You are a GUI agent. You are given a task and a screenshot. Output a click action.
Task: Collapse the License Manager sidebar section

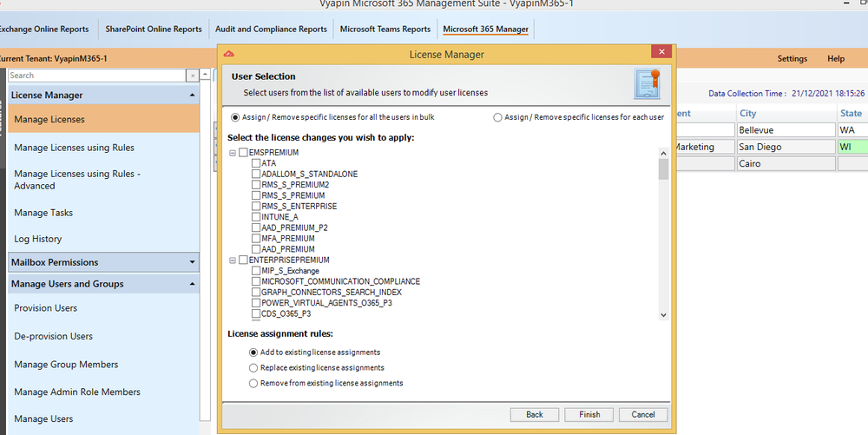192,96
